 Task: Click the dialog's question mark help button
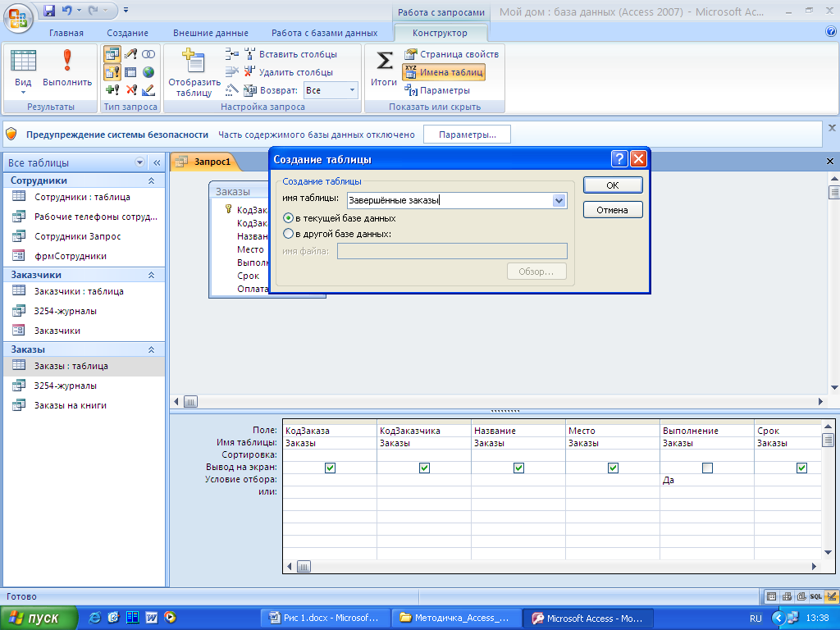coord(619,158)
